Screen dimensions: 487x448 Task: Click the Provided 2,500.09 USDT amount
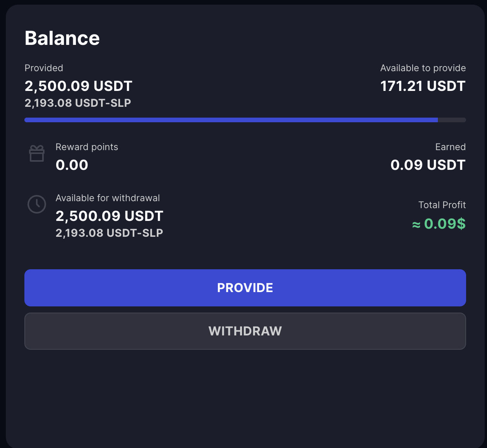(x=79, y=86)
